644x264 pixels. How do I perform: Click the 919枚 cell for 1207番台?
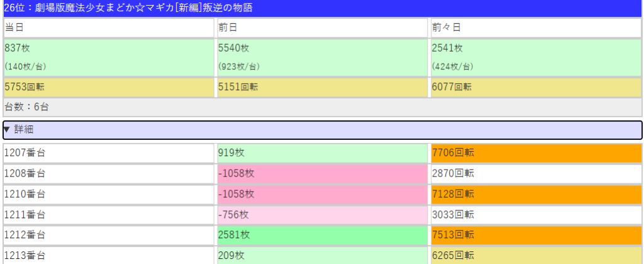click(323, 153)
